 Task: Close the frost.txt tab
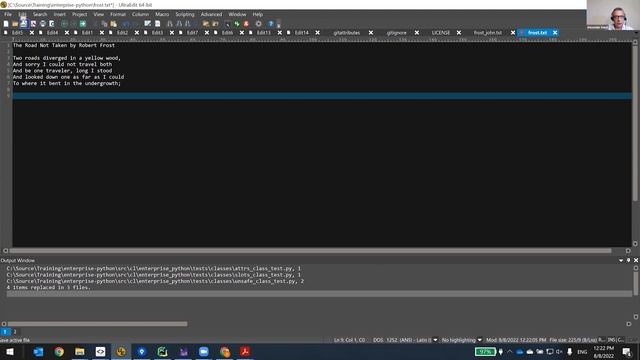pyautogui.click(x=555, y=33)
